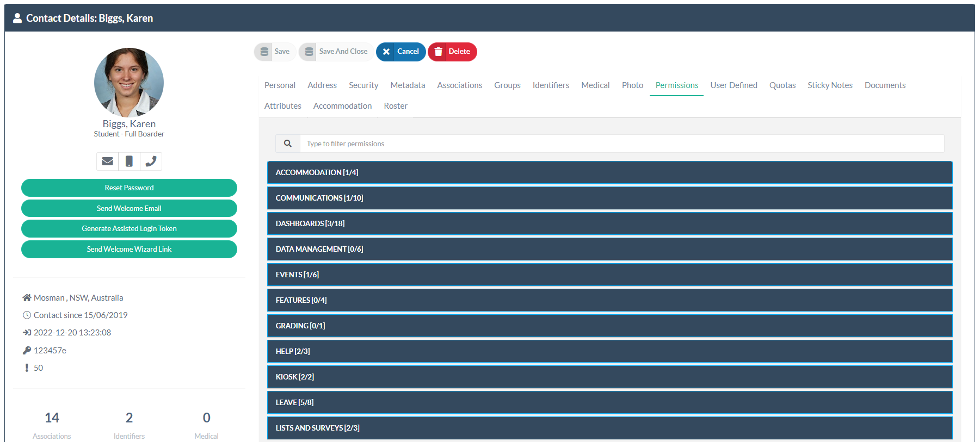Click the exclamation icon beside 50
The width and height of the screenshot is (980, 442).
click(x=27, y=368)
